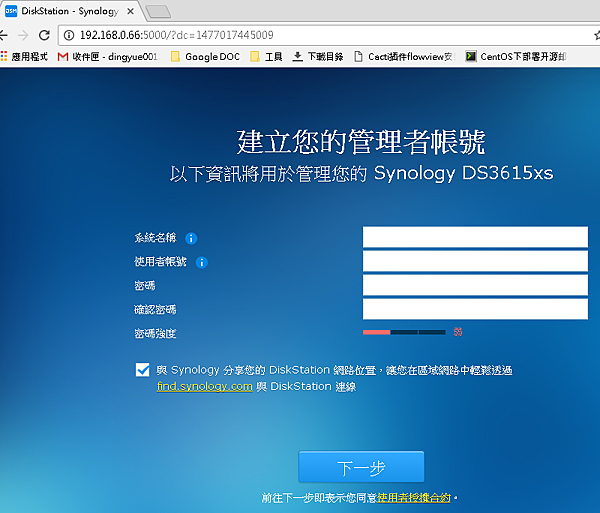The height and width of the screenshot is (513, 600).
Task: Open the 使用者授權合約 license agreement link
Action: point(414,498)
